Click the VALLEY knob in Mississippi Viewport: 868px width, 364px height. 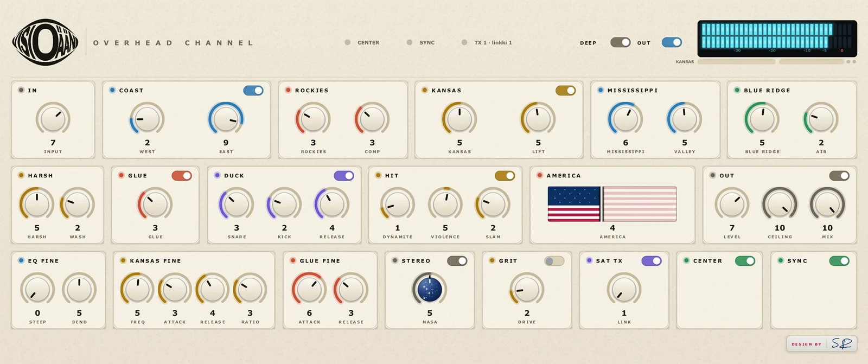(685, 119)
